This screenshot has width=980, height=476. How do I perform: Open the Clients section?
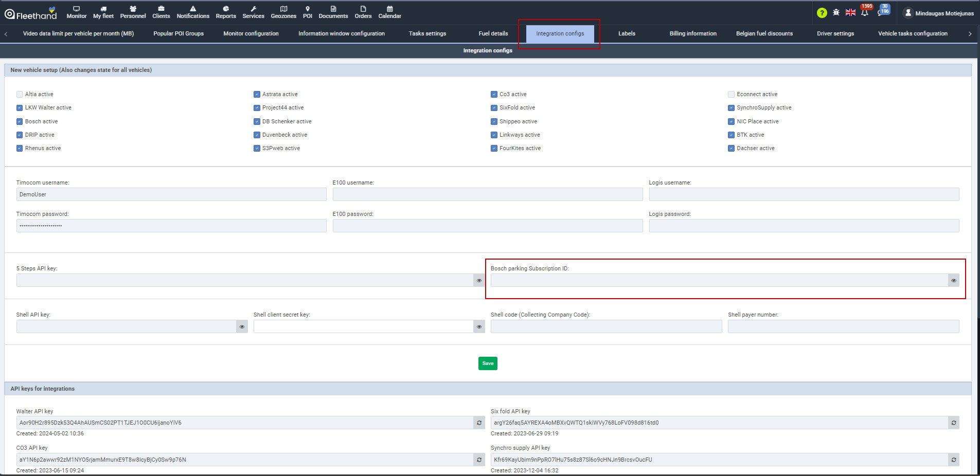(x=161, y=12)
